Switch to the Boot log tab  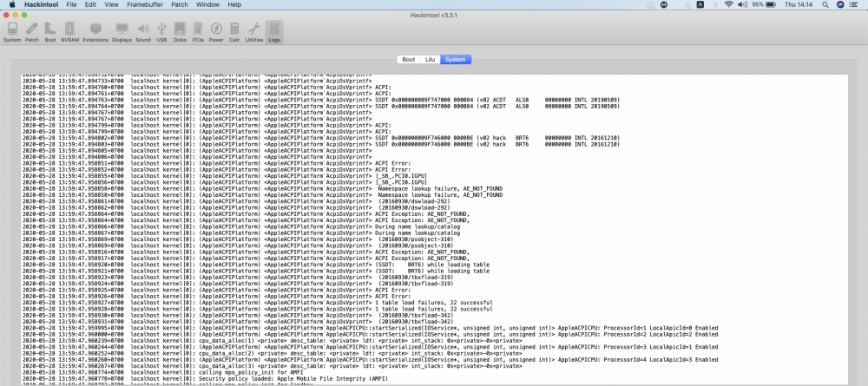point(409,60)
